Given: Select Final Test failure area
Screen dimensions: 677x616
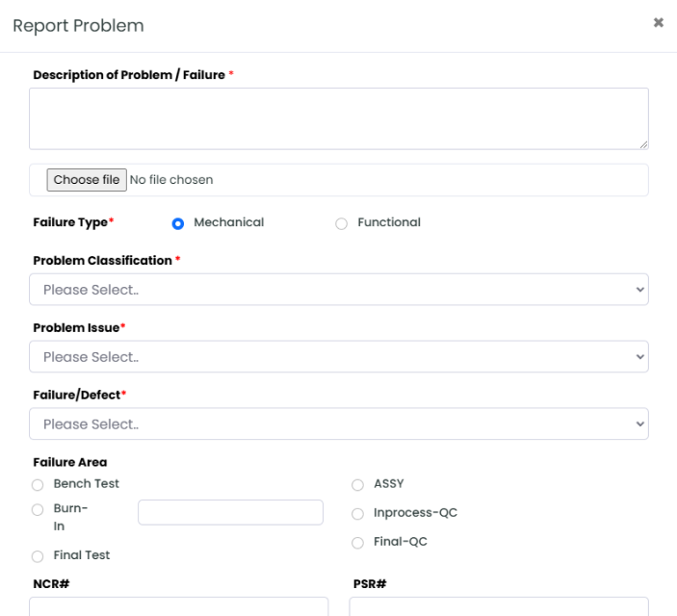Looking at the screenshot, I should [x=38, y=556].
